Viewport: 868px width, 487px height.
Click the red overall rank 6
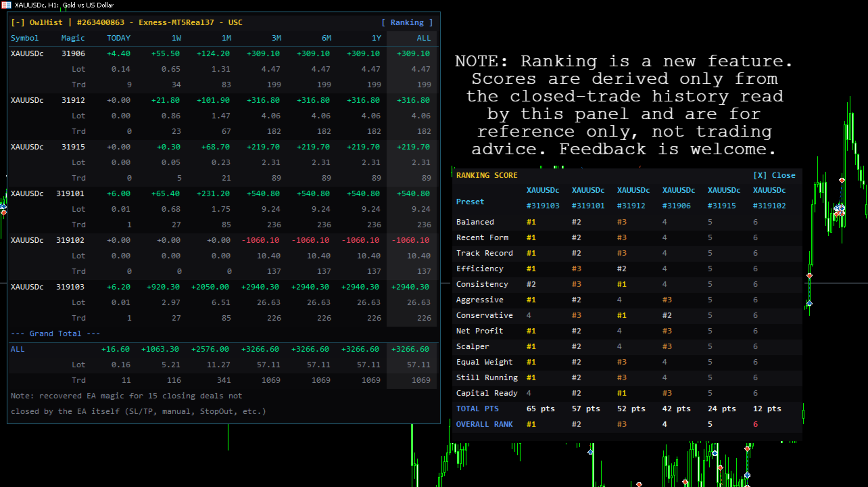coord(756,424)
